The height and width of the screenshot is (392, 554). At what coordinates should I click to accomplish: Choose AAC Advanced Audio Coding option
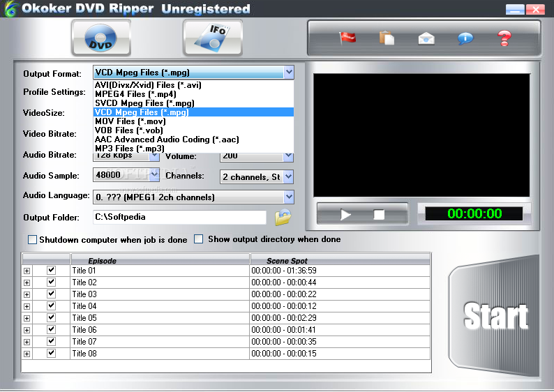pyautogui.click(x=193, y=140)
